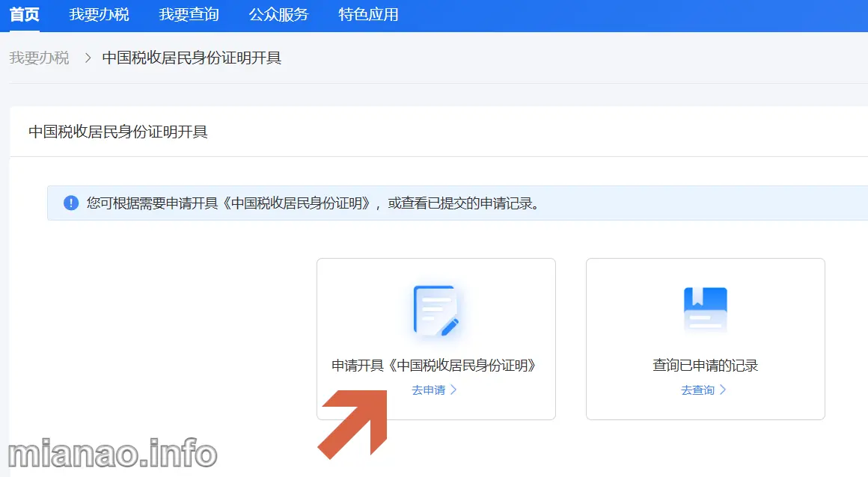Viewport: 868px width, 477px height.
Task: Click the chevron next to 去查询
Action: click(x=723, y=390)
